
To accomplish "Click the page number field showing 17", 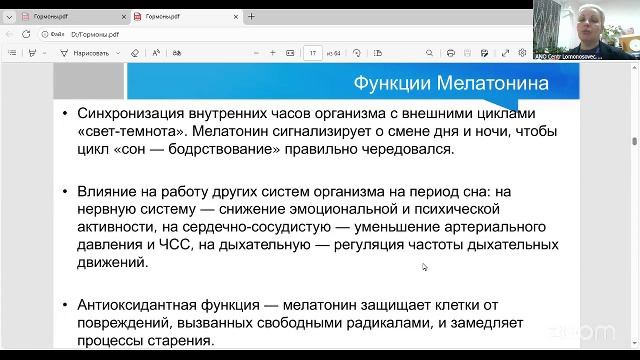I will [x=313, y=53].
